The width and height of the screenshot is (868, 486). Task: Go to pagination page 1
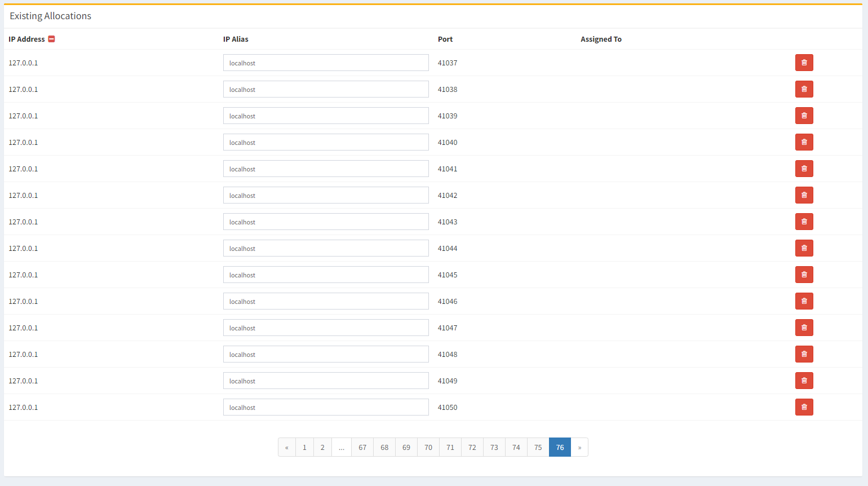tap(304, 447)
